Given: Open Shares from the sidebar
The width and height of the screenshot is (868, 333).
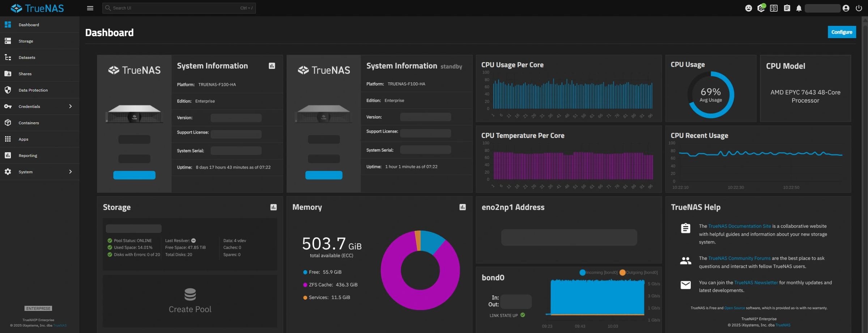Looking at the screenshot, I should pyautogui.click(x=25, y=73).
